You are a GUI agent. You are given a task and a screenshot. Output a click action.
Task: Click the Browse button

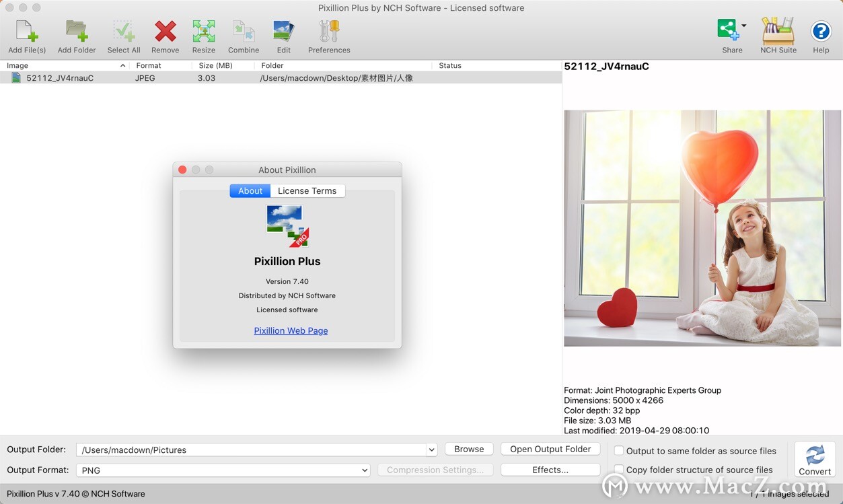(x=469, y=449)
